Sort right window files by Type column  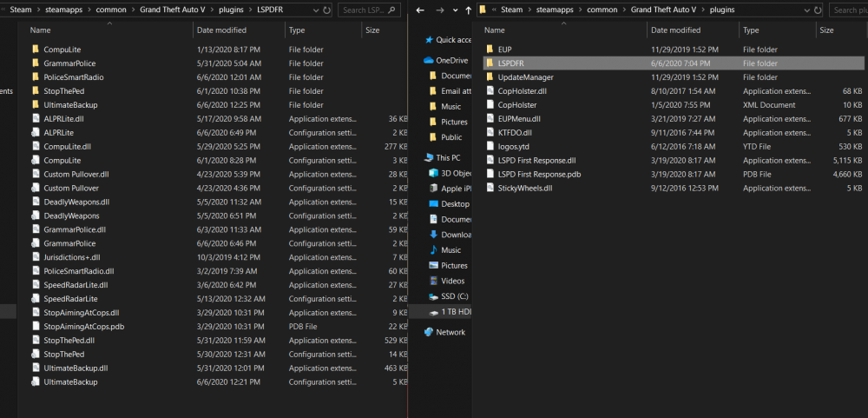752,30
